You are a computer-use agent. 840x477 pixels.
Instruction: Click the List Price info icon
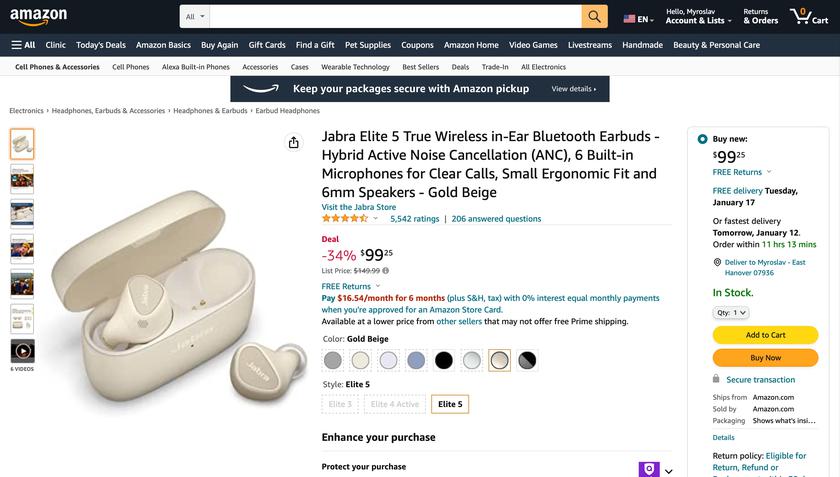tap(386, 270)
